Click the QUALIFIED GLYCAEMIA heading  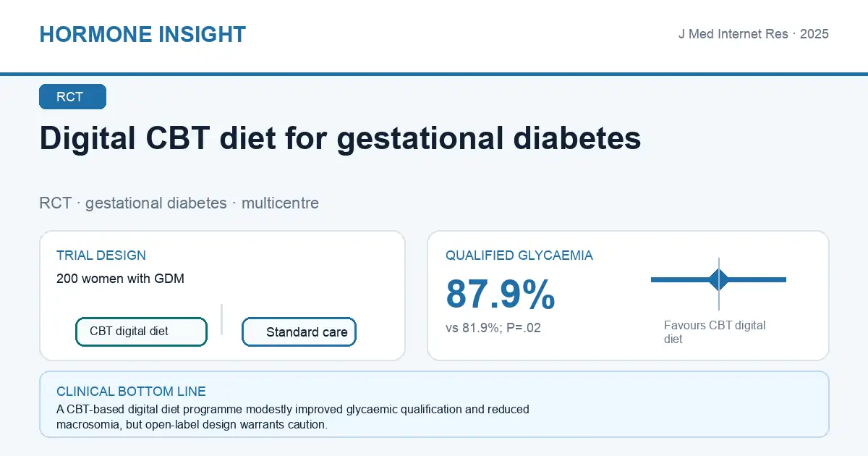click(x=519, y=256)
